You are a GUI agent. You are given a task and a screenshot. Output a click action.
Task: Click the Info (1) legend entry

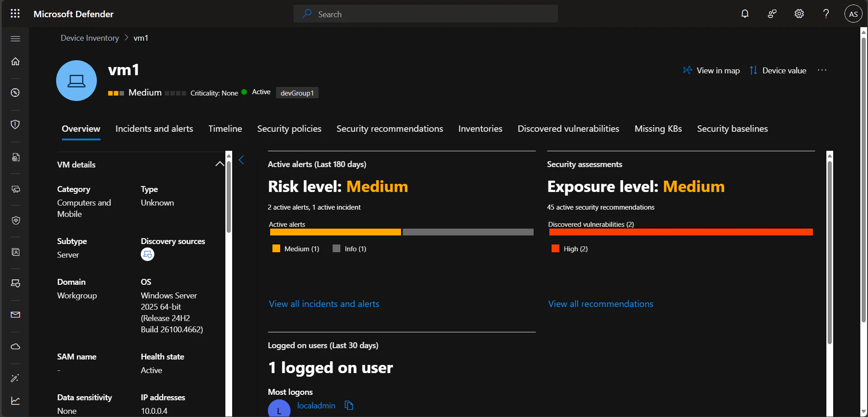(349, 249)
